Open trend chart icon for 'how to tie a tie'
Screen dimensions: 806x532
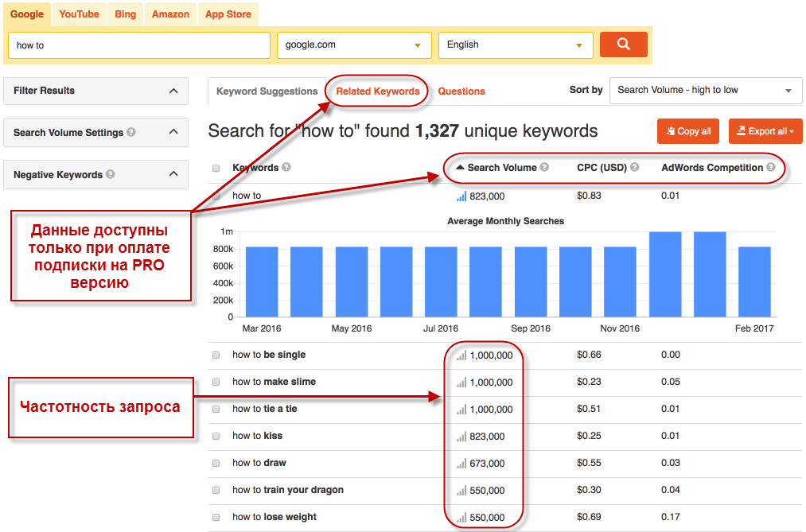(x=461, y=410)
